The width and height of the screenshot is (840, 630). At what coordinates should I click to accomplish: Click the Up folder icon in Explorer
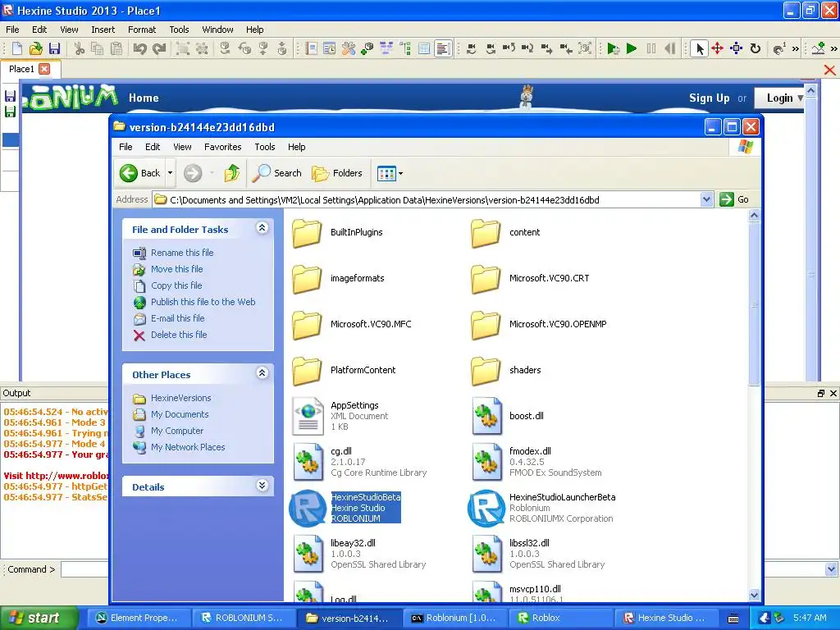[x=232, y=173]
